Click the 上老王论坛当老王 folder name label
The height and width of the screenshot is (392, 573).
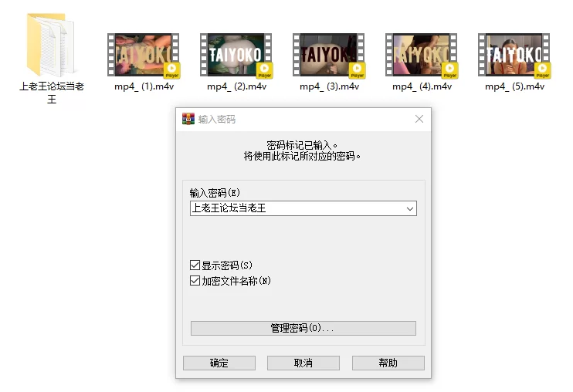click(52, 93)
